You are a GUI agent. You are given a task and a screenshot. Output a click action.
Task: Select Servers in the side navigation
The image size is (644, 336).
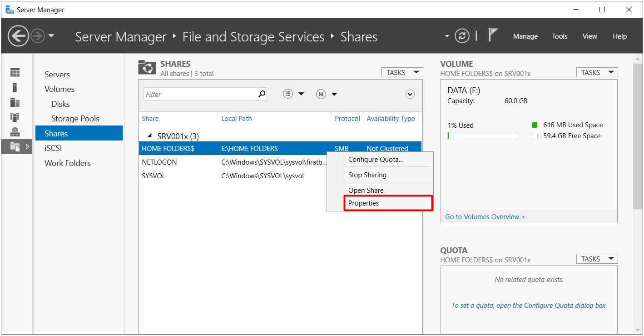tap(57, 75)
